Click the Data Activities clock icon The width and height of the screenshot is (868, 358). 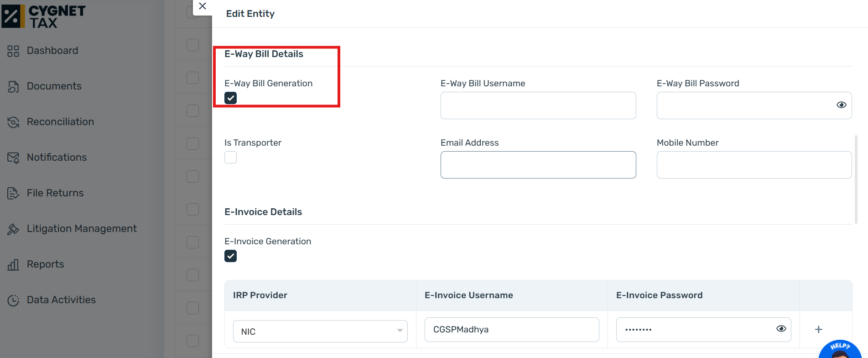[13, 300]
